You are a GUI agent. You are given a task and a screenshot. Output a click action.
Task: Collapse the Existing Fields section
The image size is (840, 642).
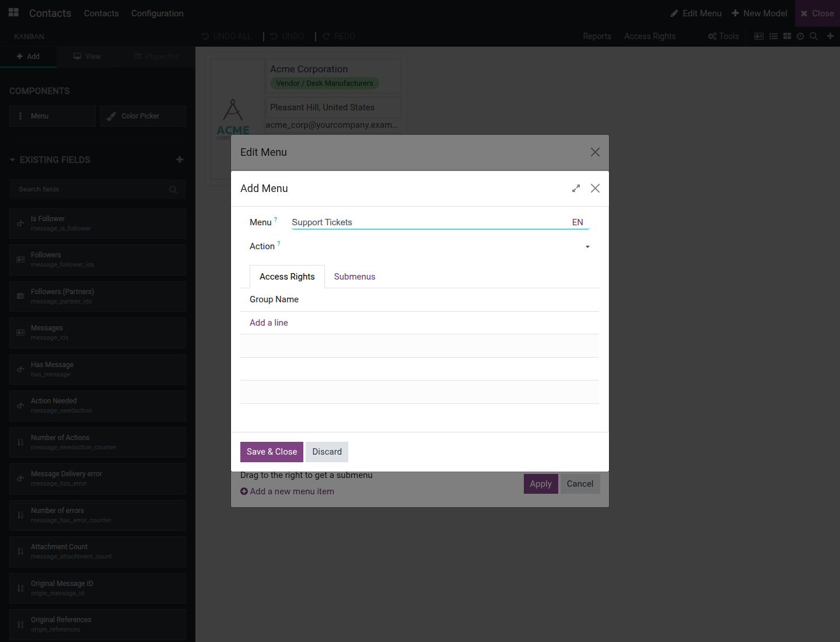50,160
